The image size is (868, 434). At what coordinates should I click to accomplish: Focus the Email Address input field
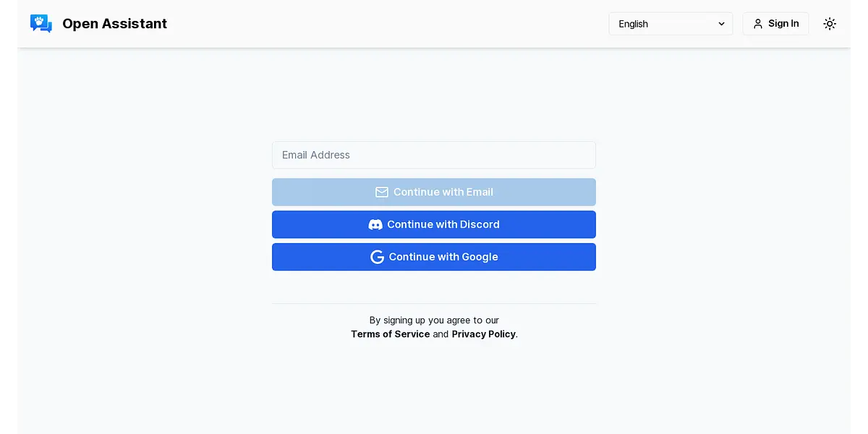tap(434, 155)
